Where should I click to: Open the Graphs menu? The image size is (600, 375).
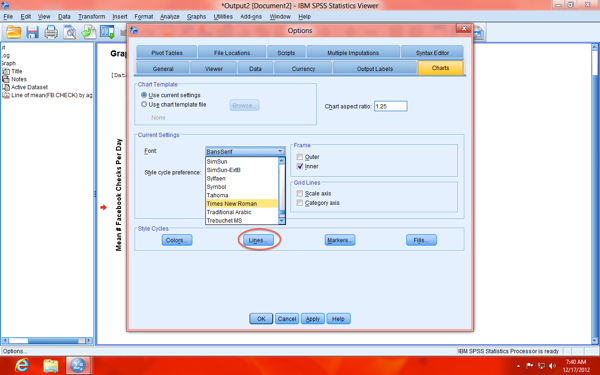tap(196, 16)
